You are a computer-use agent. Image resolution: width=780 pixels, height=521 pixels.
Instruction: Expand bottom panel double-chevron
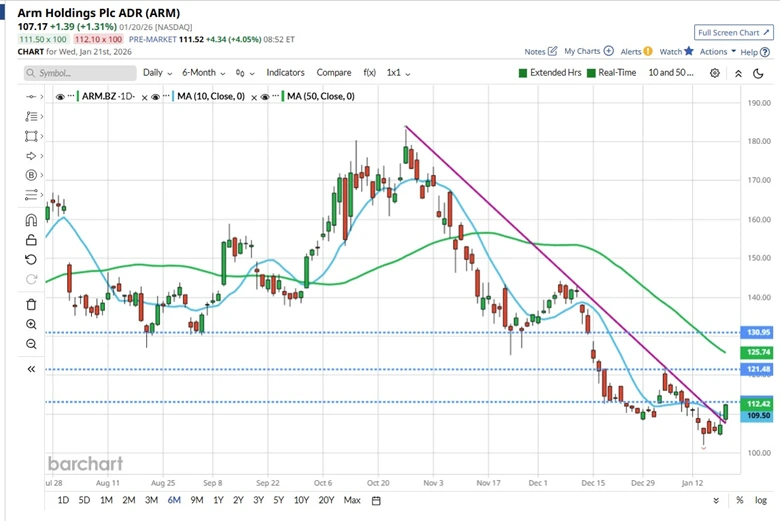point(716,501)
